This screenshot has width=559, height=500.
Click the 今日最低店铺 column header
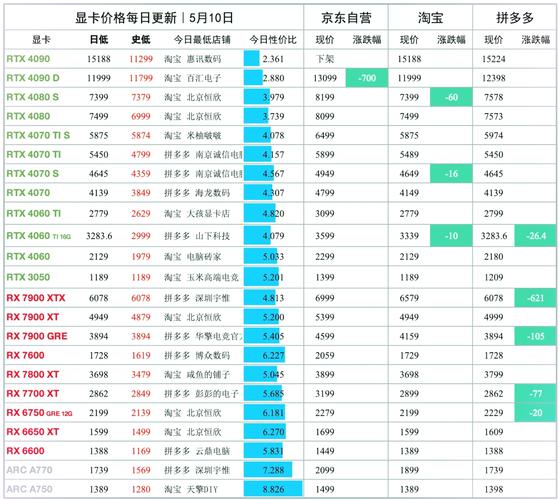click(202, 40)
